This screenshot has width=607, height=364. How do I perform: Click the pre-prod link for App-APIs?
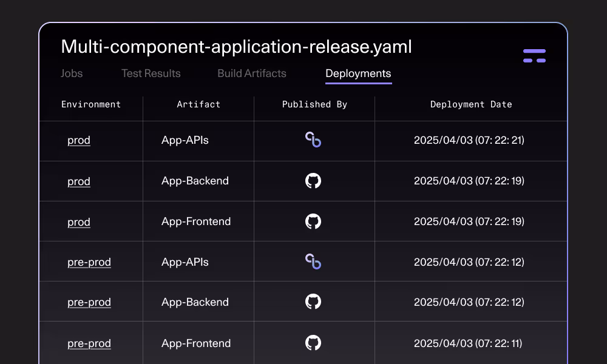click(x=89, y=261)
